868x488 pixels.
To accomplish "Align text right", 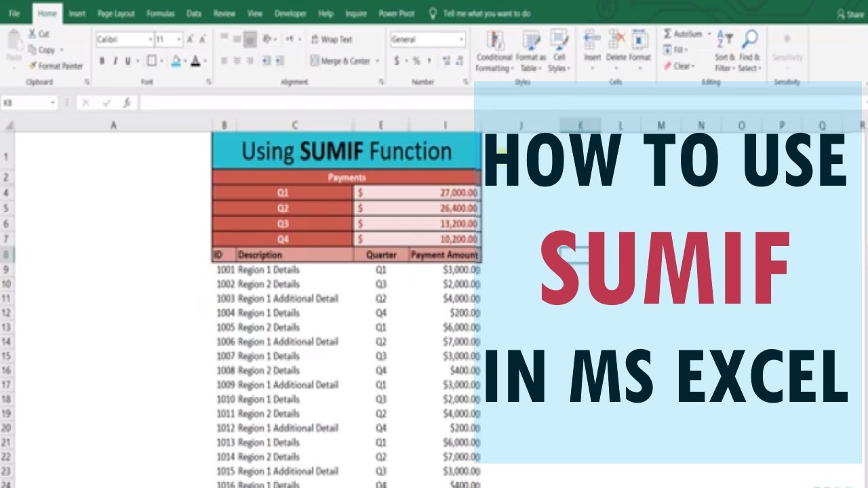I will tap(250, 61).
